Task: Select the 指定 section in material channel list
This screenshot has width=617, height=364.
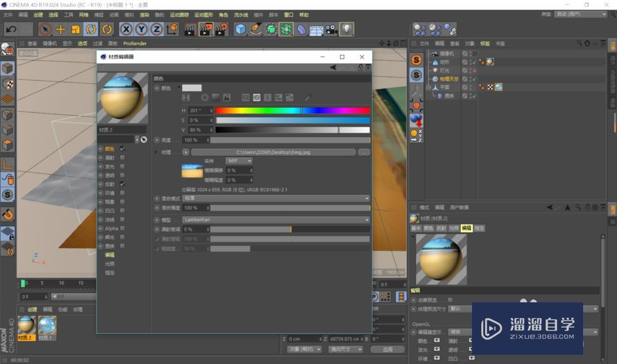Action: pos(110,273)
